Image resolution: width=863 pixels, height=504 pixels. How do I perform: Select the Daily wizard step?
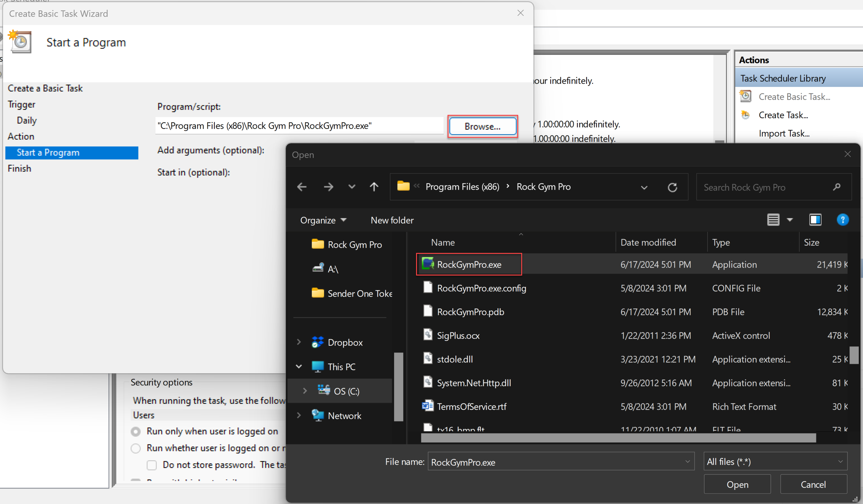[27, 120]
